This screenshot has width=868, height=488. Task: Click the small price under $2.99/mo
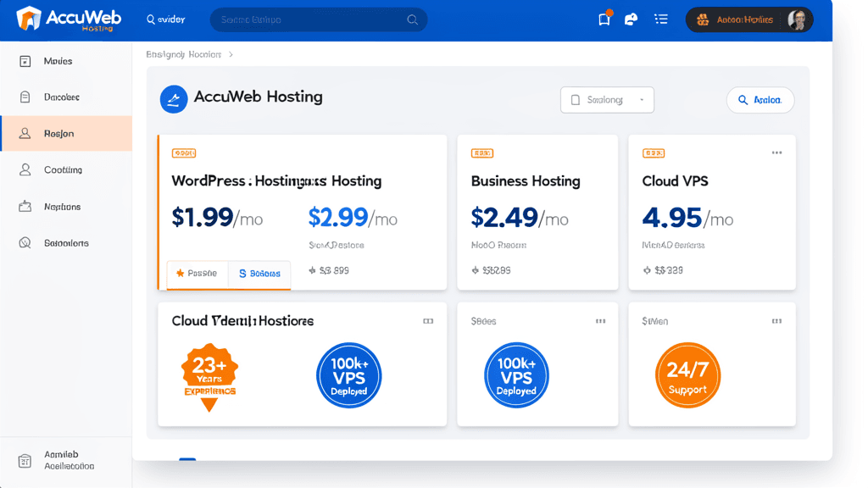pos(329,270)
